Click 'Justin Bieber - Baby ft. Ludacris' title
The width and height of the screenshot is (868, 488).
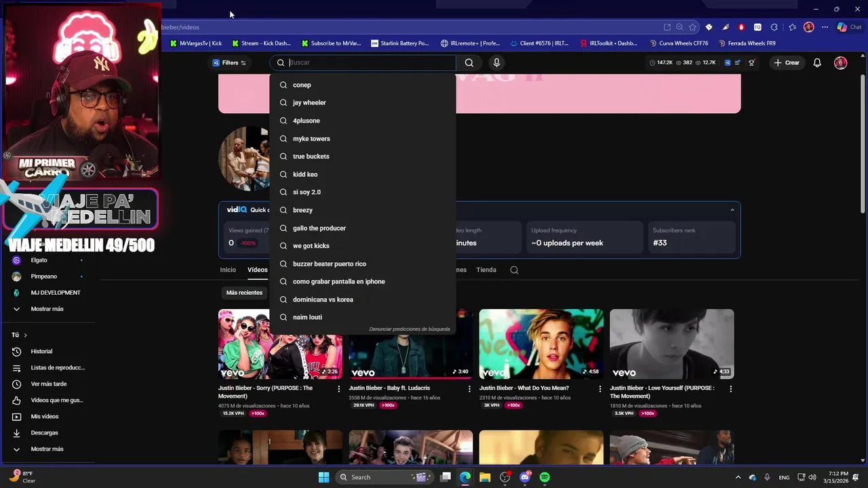tap(389, 388)
